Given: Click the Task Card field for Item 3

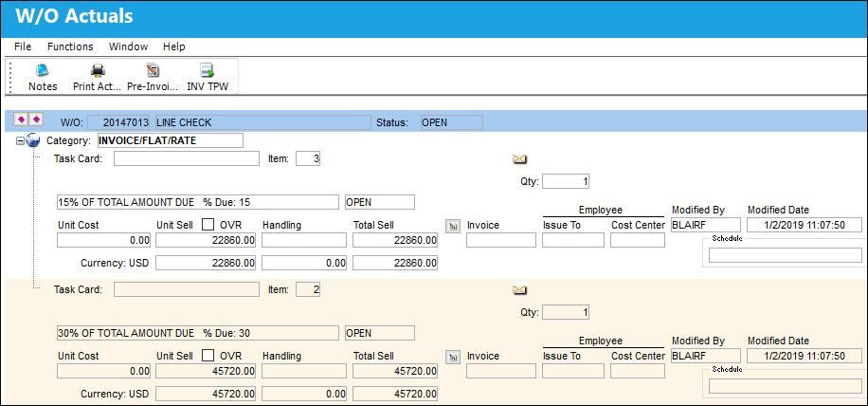Looking at the screenshot, I should point(187,159).
